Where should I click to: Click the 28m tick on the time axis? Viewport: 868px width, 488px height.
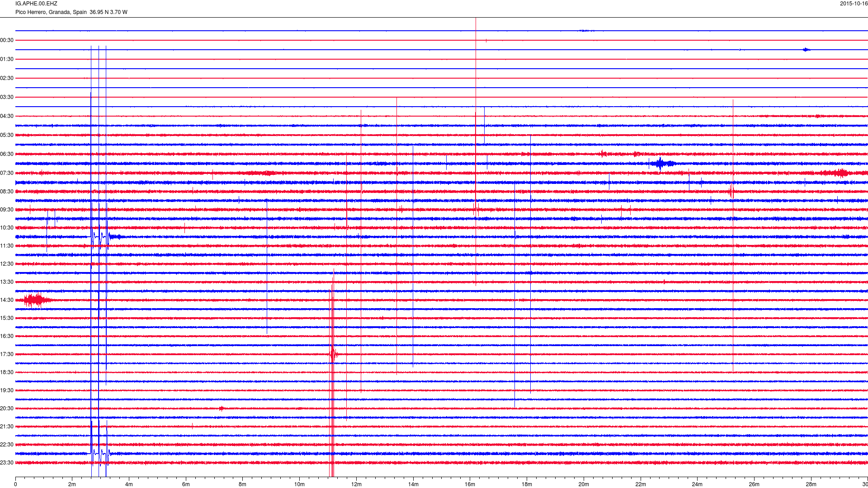(811, 484)
